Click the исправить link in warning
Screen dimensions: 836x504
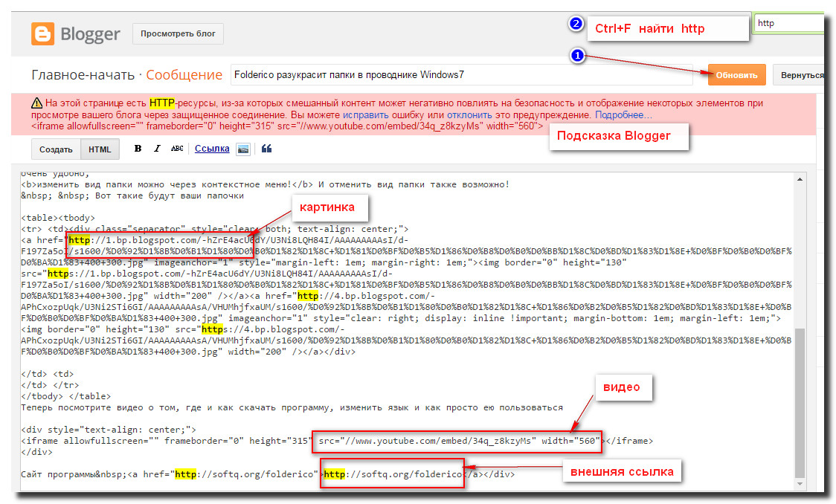366,114
